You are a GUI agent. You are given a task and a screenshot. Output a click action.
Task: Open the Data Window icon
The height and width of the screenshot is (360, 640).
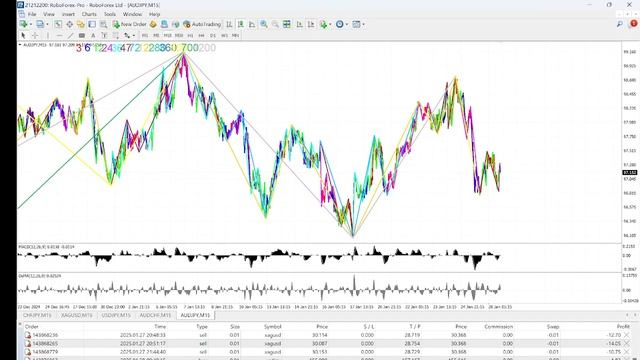point(70,24)
